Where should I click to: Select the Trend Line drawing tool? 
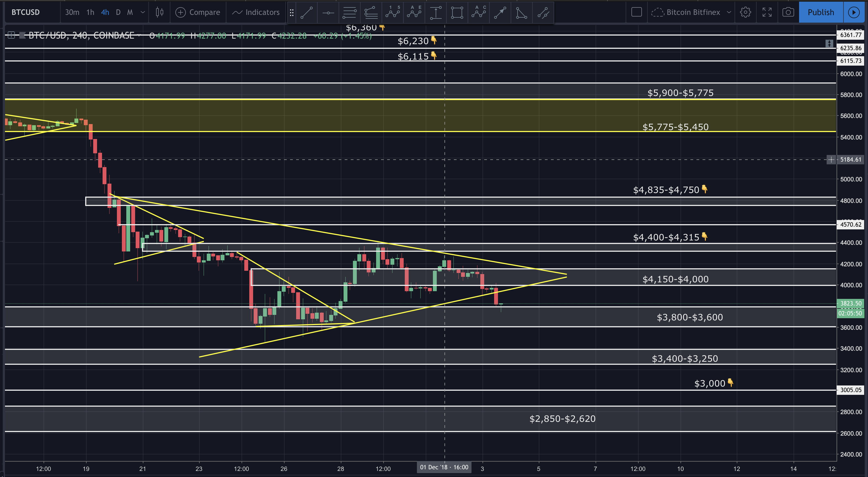[307, 12]
